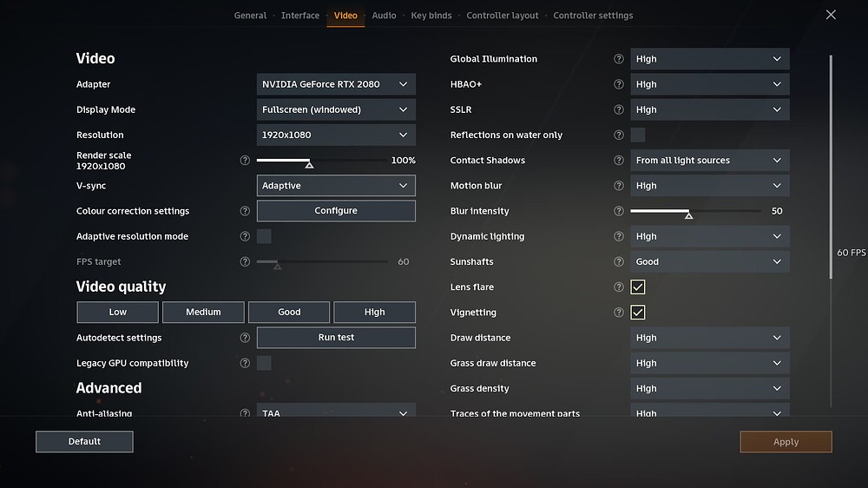Set video quality preset to High
Image resolution: width=868 pixels, height=488 pixels.
[x=375, y=313]
